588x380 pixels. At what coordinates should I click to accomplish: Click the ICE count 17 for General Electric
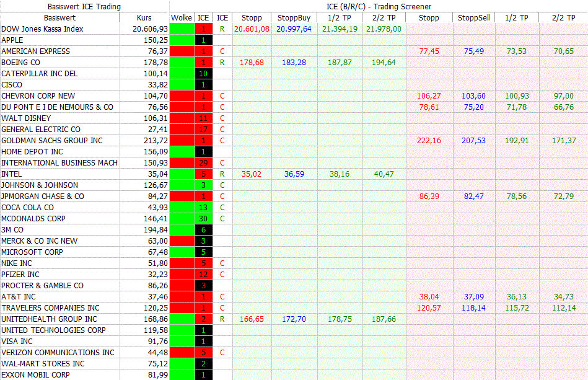(204, 130)
